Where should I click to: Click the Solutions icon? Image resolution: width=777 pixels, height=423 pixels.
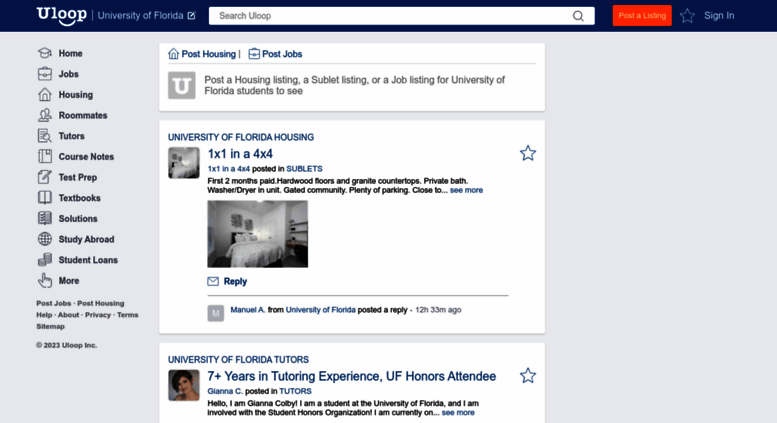pos(45,218)
